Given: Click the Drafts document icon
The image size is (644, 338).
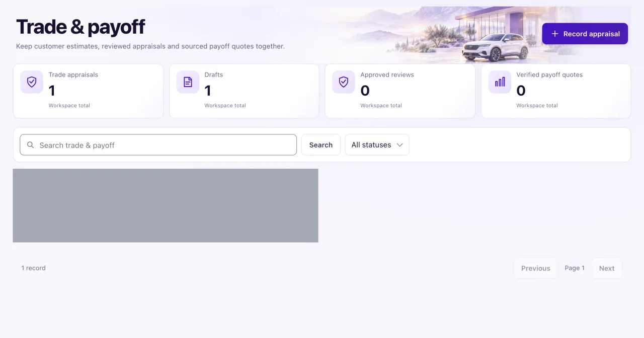Looking at the screenshot, I should [x=188, y=82].
